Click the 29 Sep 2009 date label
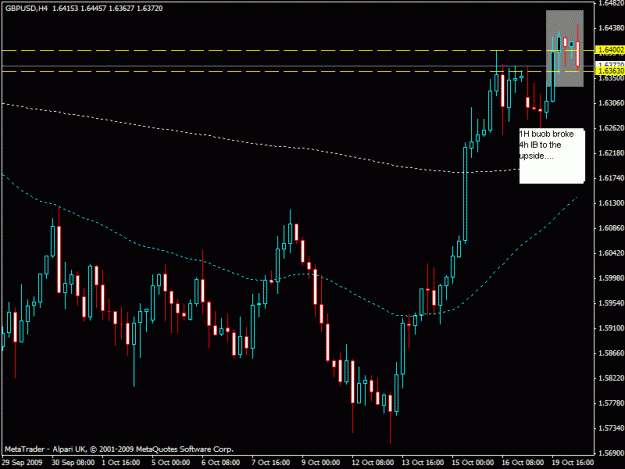 click(x=22, y=463)
